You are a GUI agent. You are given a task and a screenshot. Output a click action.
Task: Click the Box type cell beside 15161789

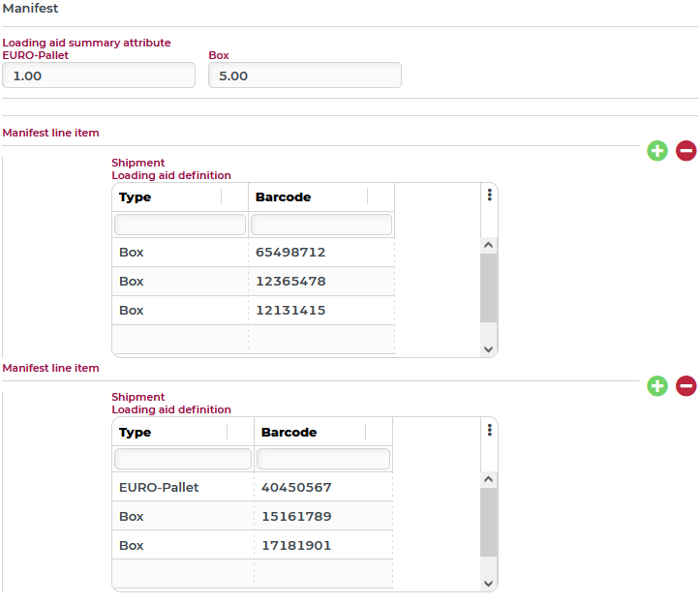tap(183, 517)
